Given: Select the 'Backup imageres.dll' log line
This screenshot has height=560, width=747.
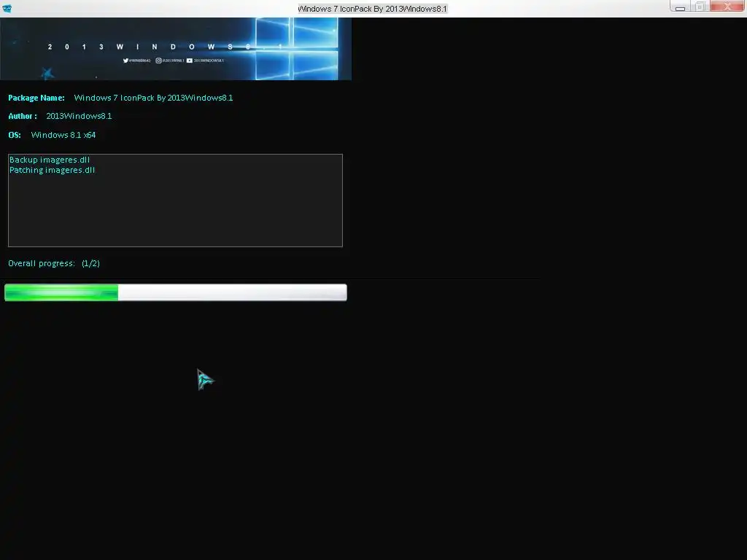Looking at the screenshot, I should [50, 160].
